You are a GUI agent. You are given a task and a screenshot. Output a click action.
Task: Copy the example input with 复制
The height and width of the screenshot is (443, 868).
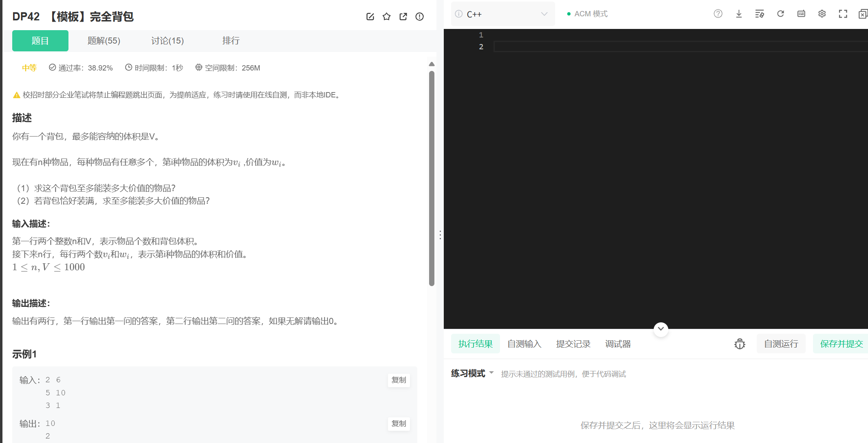tap(399, 380)
